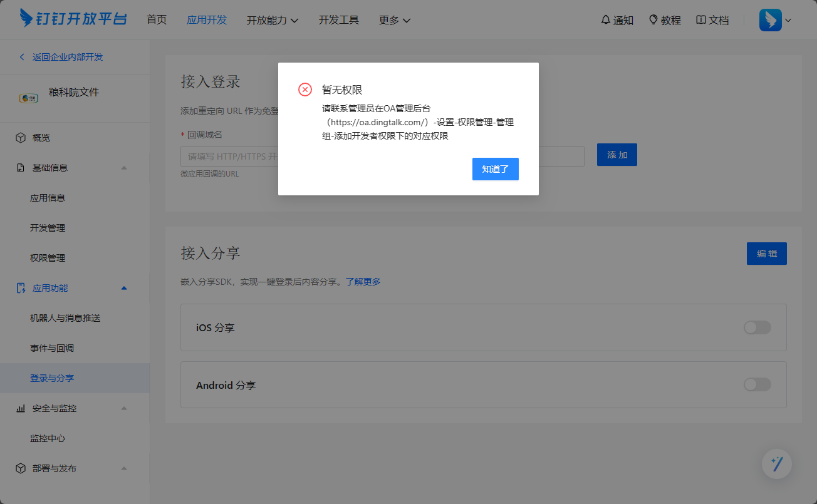Select the 应用开发 tab
Screen dimensions: 817x504
coord(207,20)
